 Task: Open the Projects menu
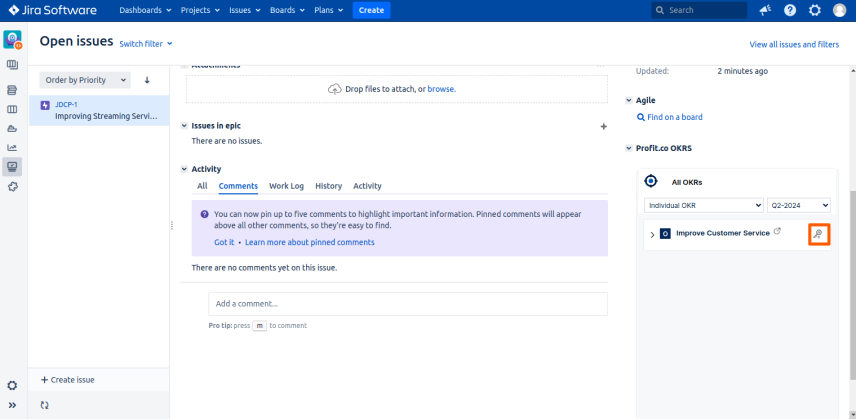[200, 10]
